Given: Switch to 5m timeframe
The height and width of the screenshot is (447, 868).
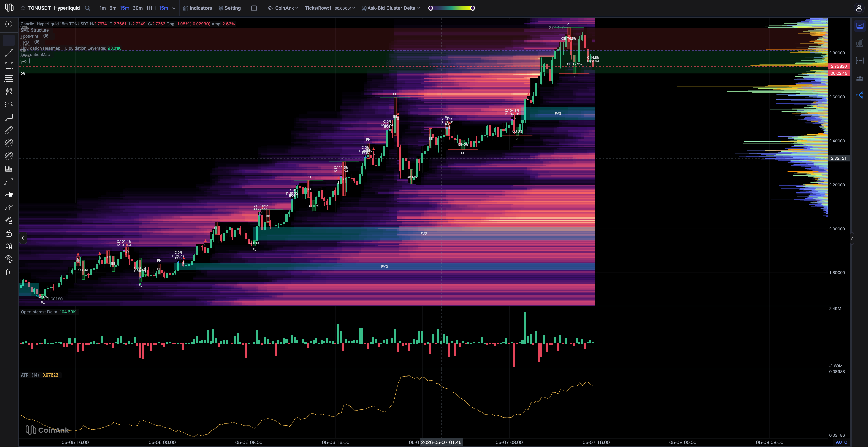Looking at the screenshot, I should click(113, 8).
